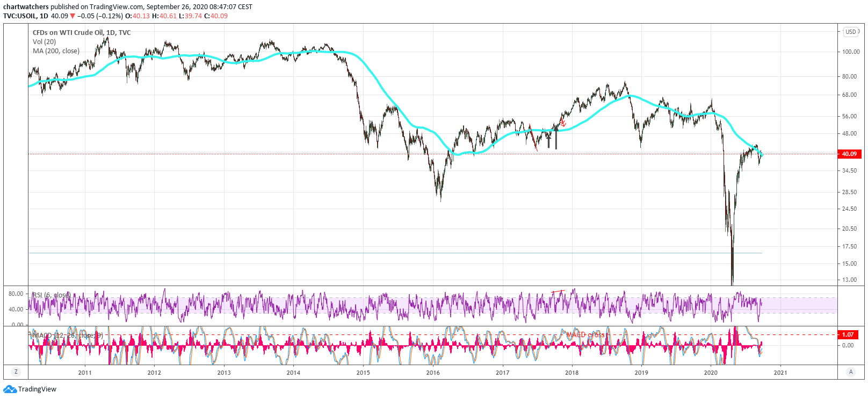Screen dimensions: 868x399
Task: Click the 2016 label on time axis
Action: [x=433, y=373]
